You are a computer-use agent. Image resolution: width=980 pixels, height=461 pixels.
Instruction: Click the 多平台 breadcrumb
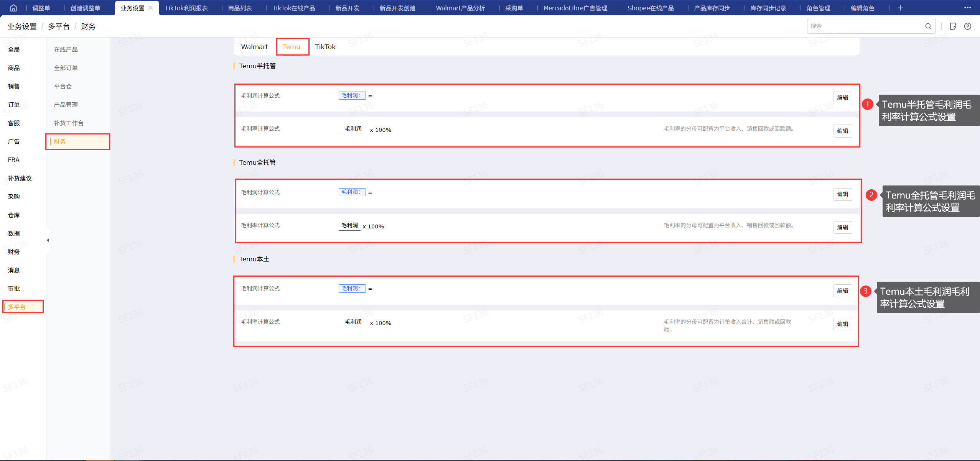click(59, 26)
